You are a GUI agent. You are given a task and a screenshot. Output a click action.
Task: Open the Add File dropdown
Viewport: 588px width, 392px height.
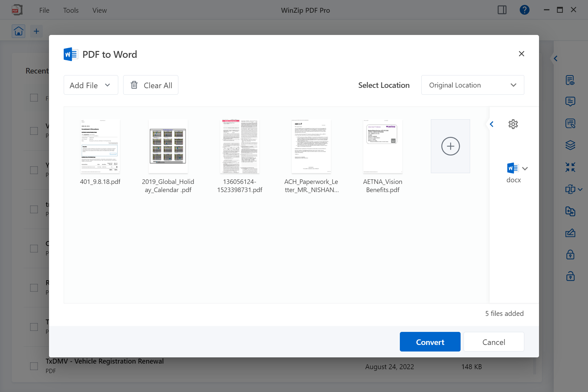[x=91, y=85]
